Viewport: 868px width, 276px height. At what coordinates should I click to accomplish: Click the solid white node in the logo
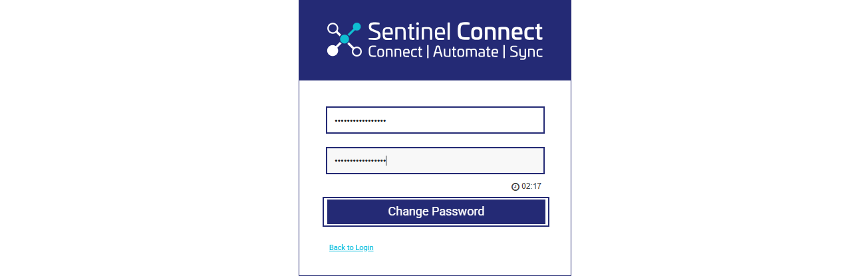pyautogui.click(x=333, y=51)
